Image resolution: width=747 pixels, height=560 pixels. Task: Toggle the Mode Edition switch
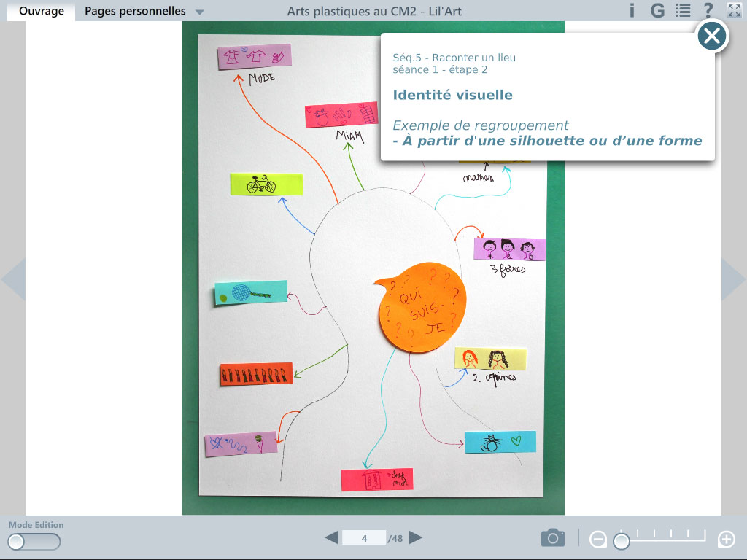[x=34, y=542]
